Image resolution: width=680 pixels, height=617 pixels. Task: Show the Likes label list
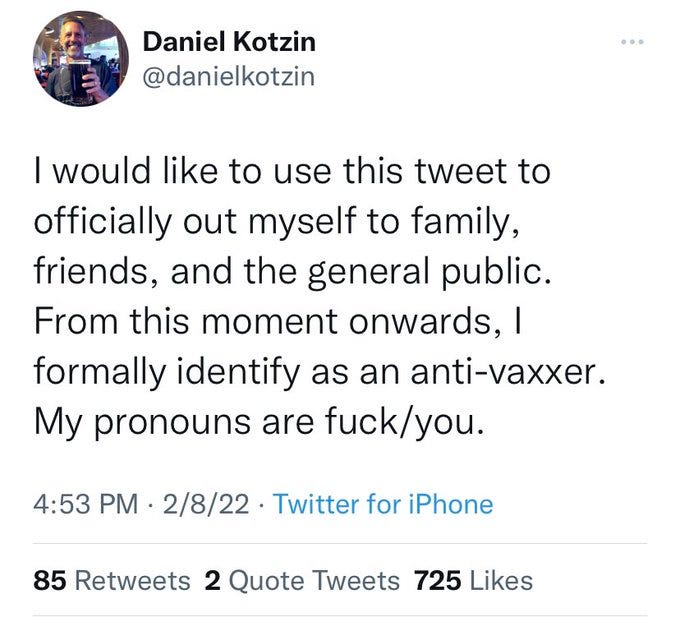point(498,580)
